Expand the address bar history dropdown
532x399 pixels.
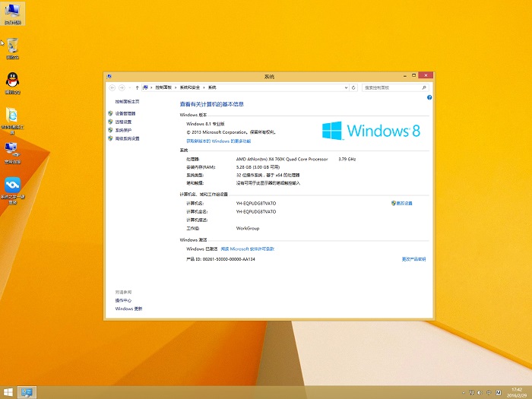point(344,87)
